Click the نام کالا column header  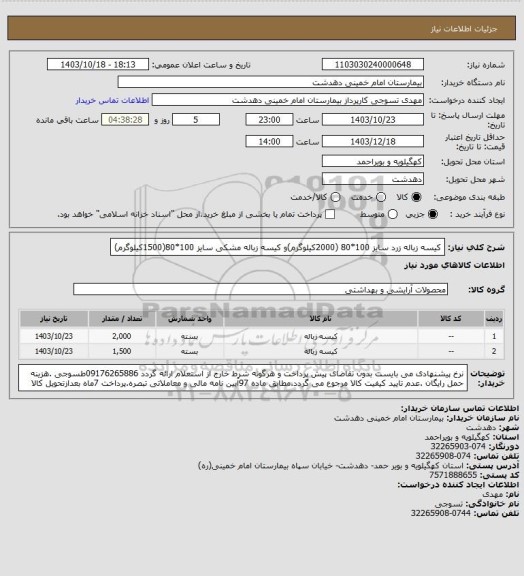[x=320, y=318]
